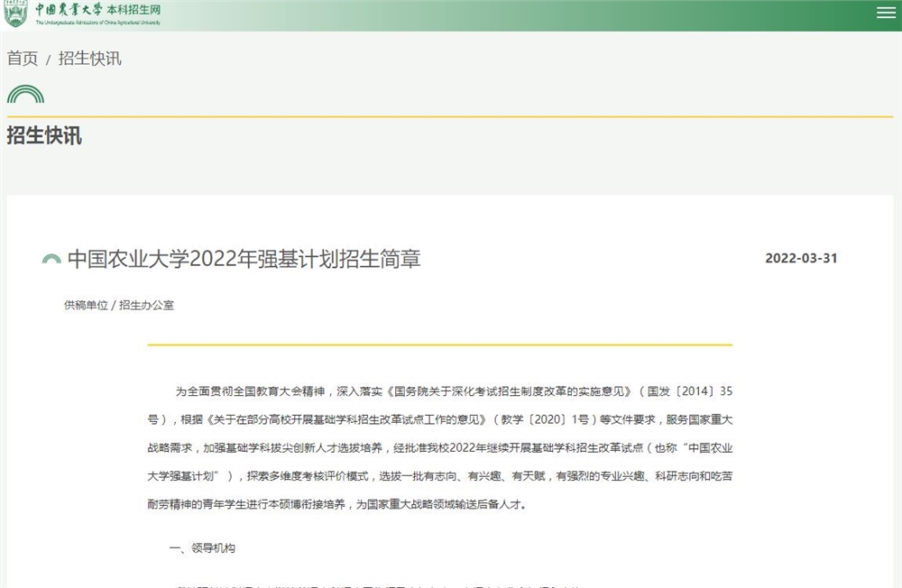The width and height of the screenshot is (902, 588).
Task: Open 招生快讯 breadcrumb link
Action: point(89,58)
